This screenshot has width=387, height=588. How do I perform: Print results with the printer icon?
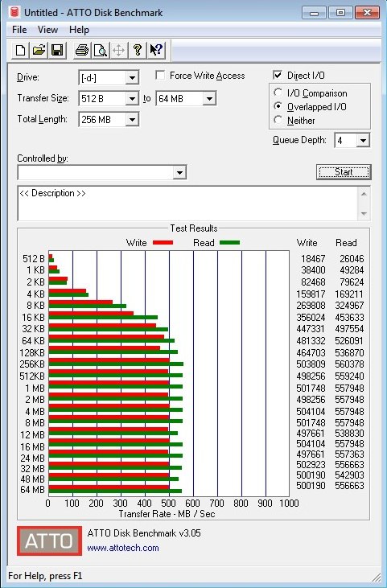pyautogui.click(x=82, y=50)
